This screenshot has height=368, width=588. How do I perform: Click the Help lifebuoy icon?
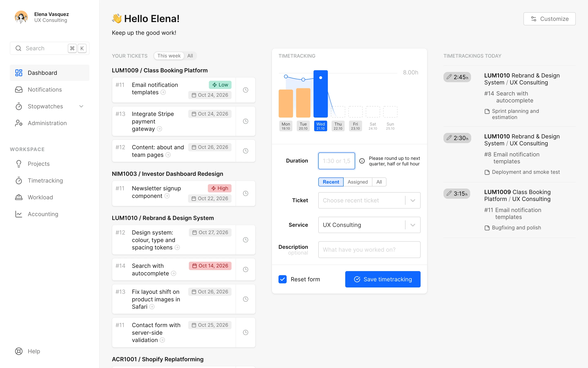coord(19,351)
